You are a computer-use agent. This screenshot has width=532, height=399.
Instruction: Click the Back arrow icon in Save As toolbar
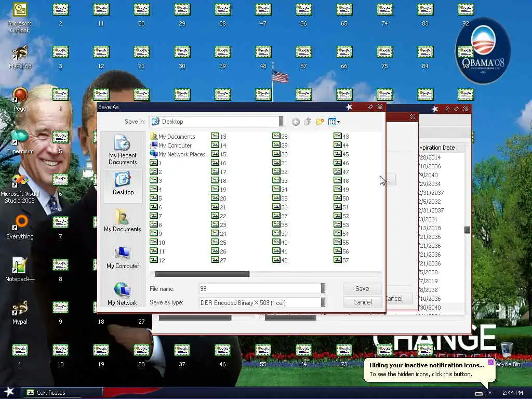296,122
